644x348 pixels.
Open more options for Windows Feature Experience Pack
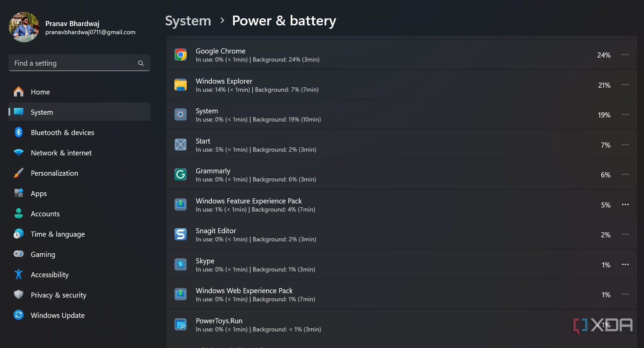(625, 204)
